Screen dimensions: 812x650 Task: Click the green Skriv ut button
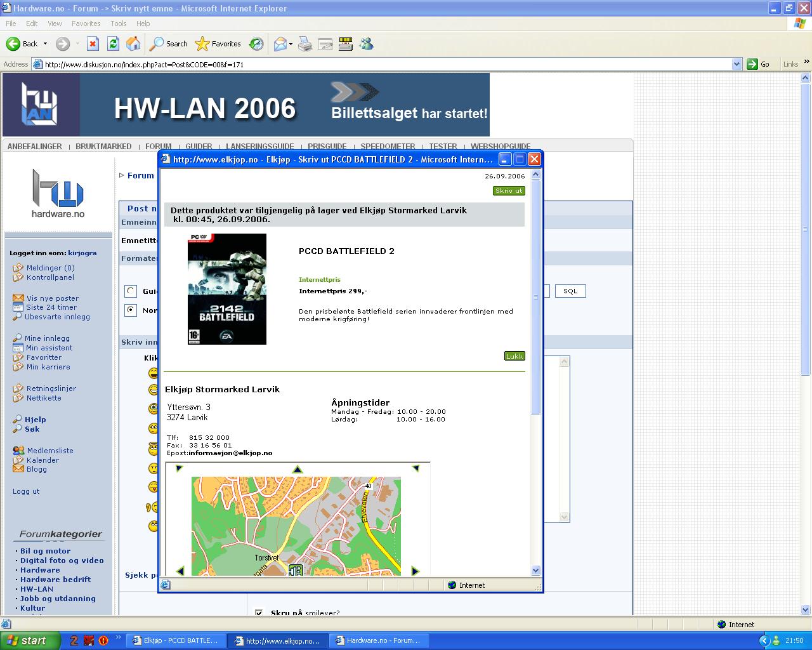(509, 190)
